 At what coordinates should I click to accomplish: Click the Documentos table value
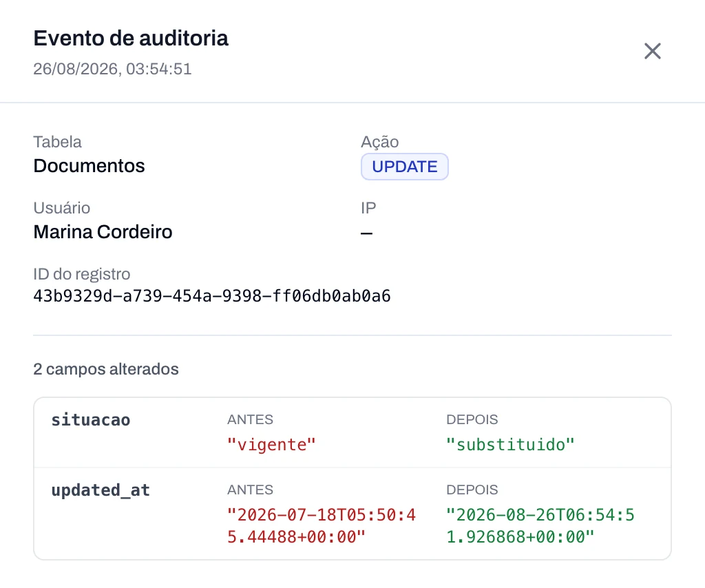point(89,166)
